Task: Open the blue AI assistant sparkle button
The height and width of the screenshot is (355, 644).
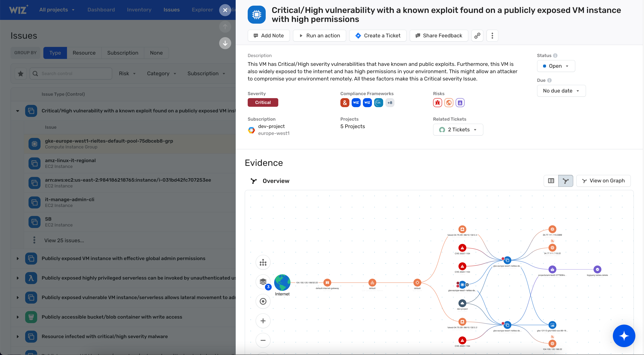Action: coord(624,336)
